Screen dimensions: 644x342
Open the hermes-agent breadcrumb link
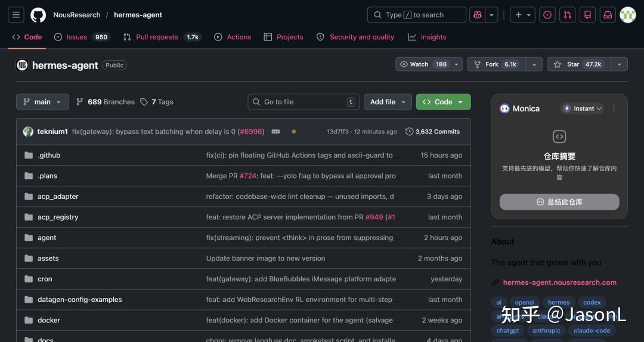point(138,15)
